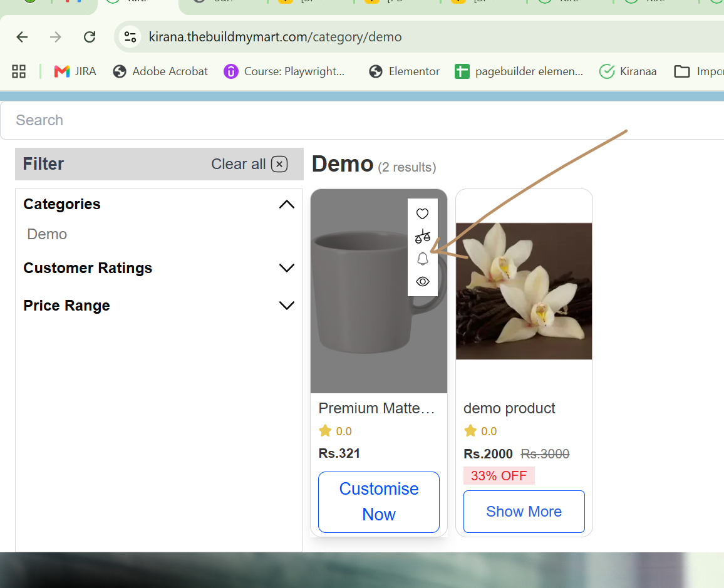Image resolution: width=724 pixels, height=588 pixels.
Task: Click the notify bell icon on mug
Action: (423, 259)
